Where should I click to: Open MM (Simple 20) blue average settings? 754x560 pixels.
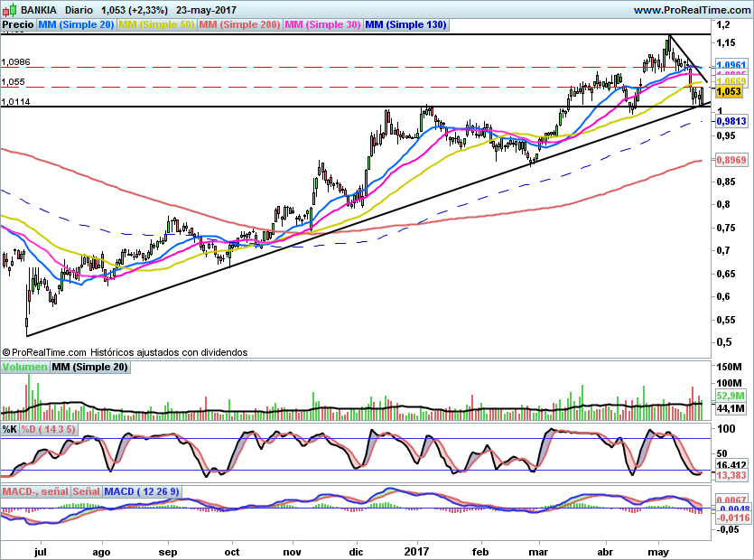pyautogui.click(x=77, y=25)
